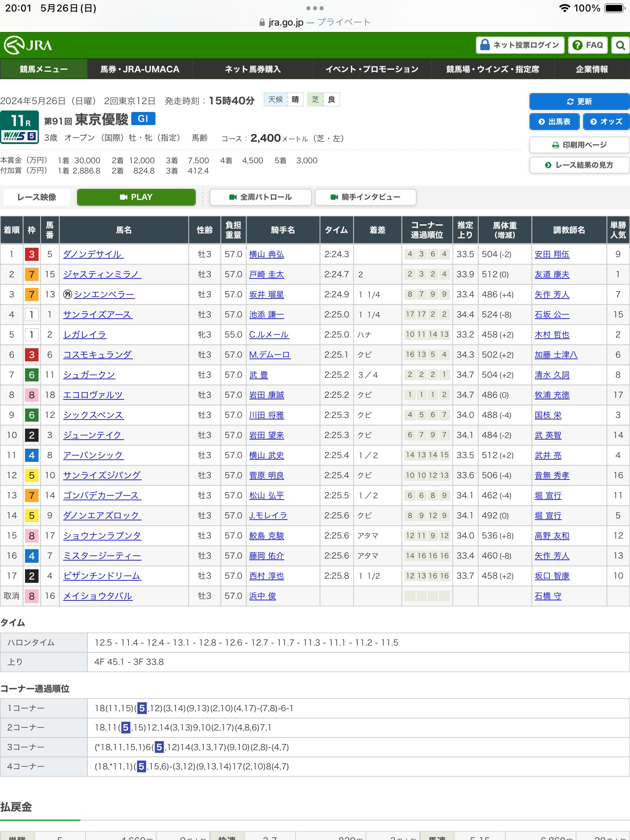Open horse link メイショウタバル
This screenshot has width=630, height=840.
[98, 596]
